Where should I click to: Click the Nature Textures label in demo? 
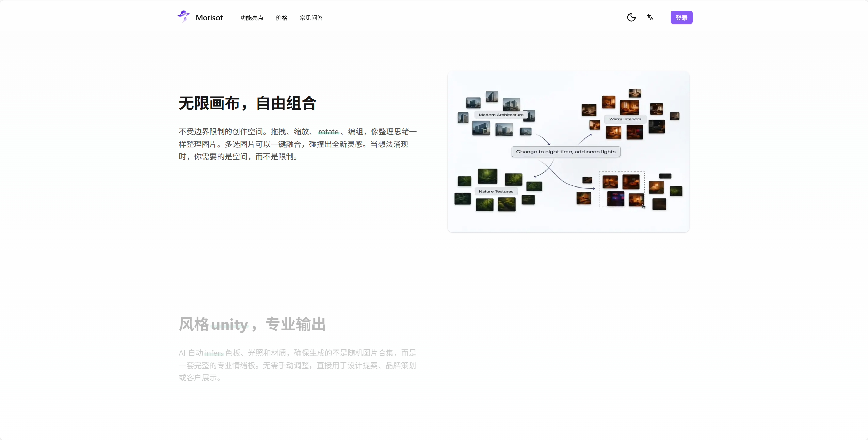[x=496, y=191]
